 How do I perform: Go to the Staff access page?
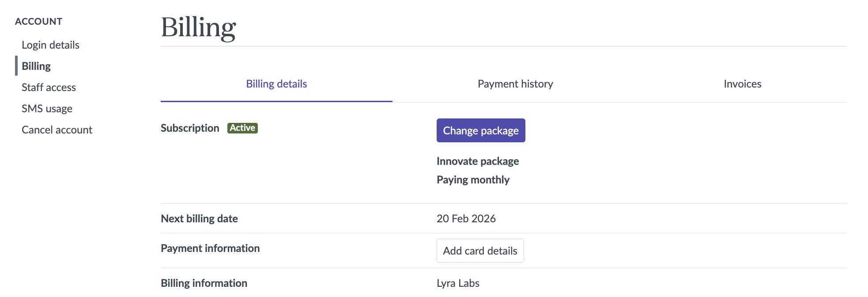point(49,88)
